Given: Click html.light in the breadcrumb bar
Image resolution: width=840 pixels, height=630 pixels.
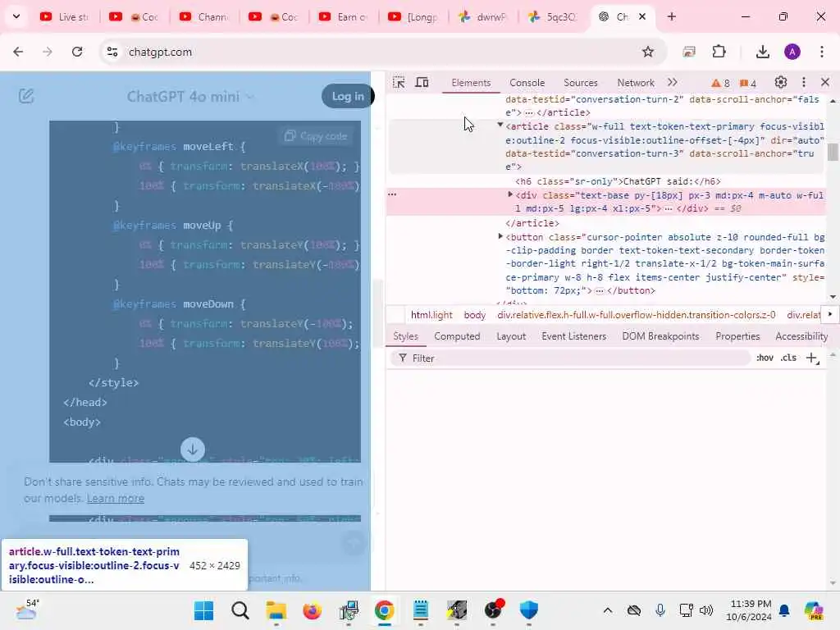Looking at the screenshot, I should click(431, 315).
